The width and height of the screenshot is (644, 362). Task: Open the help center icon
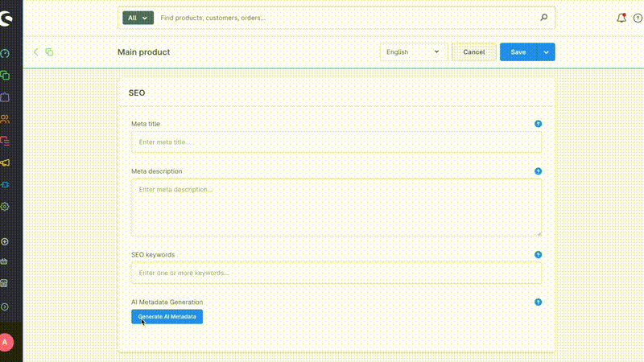pyautogui.click(x=638, y=18)
